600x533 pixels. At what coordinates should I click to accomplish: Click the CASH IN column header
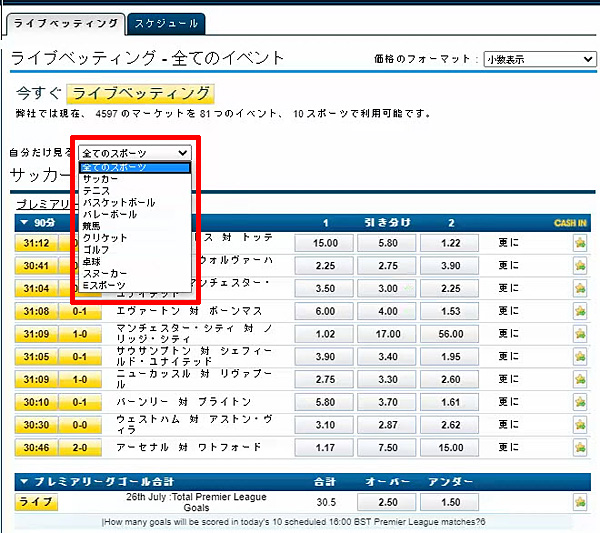(x=570, y=223)
